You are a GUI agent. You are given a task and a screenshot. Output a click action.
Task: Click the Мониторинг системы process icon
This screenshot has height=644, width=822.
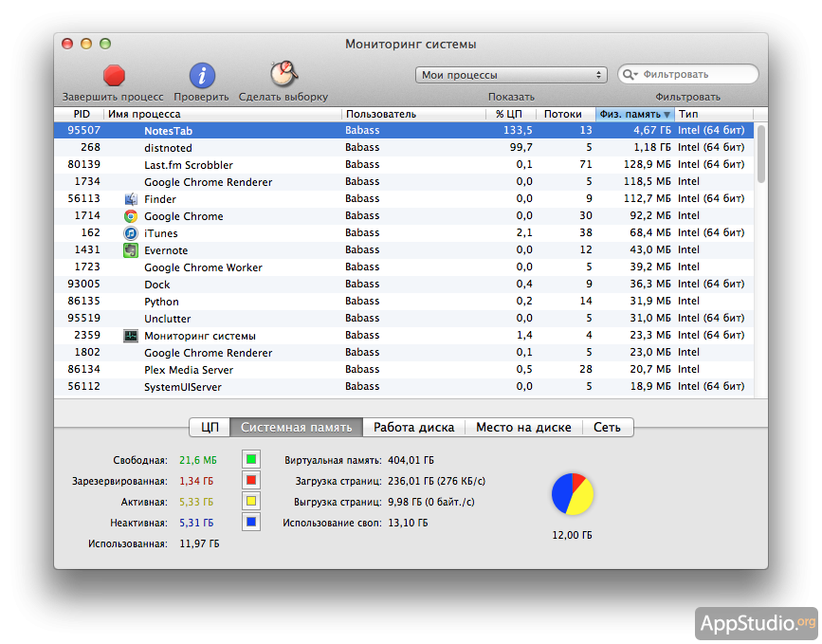pyautogui.click(x=131, y=336)
